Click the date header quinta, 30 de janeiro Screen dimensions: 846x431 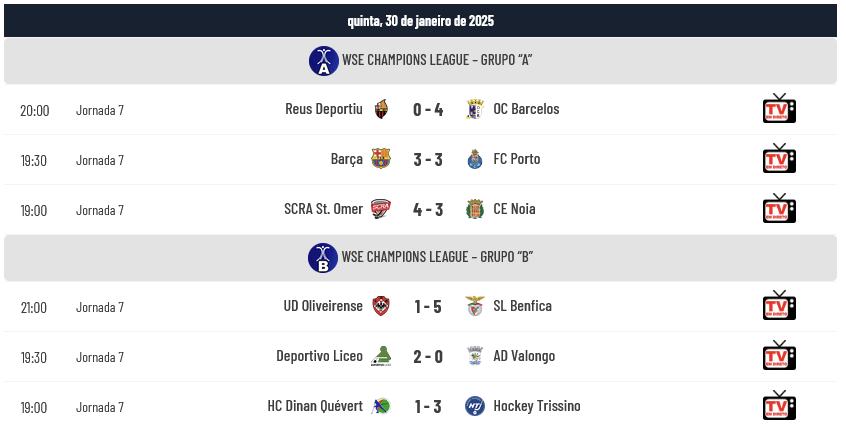420,21
